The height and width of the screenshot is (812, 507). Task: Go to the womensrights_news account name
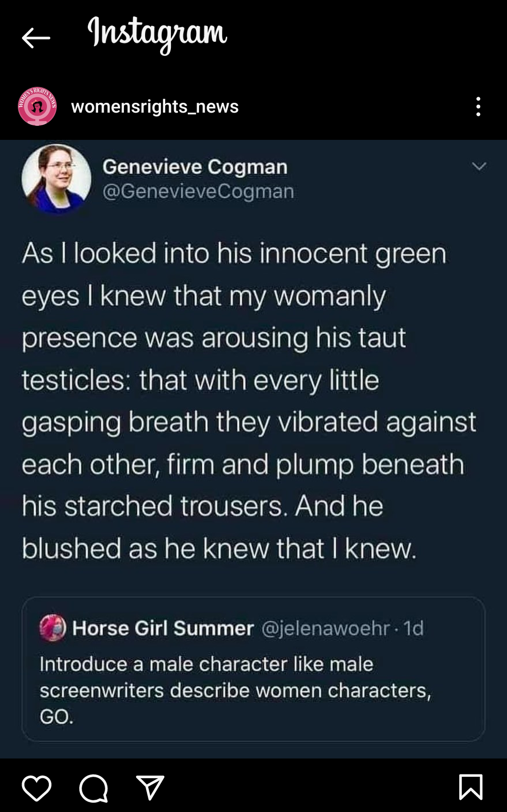[x=154, y=107]
